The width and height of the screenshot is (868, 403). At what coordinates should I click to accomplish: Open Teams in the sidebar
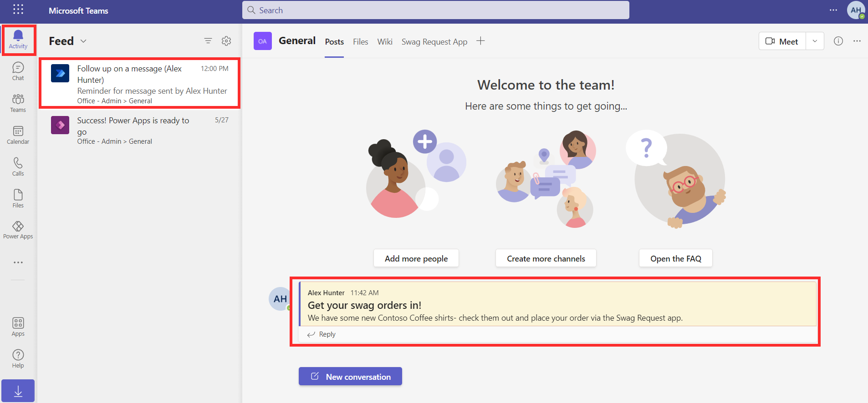pyautogui.click(x=18, y=104)
